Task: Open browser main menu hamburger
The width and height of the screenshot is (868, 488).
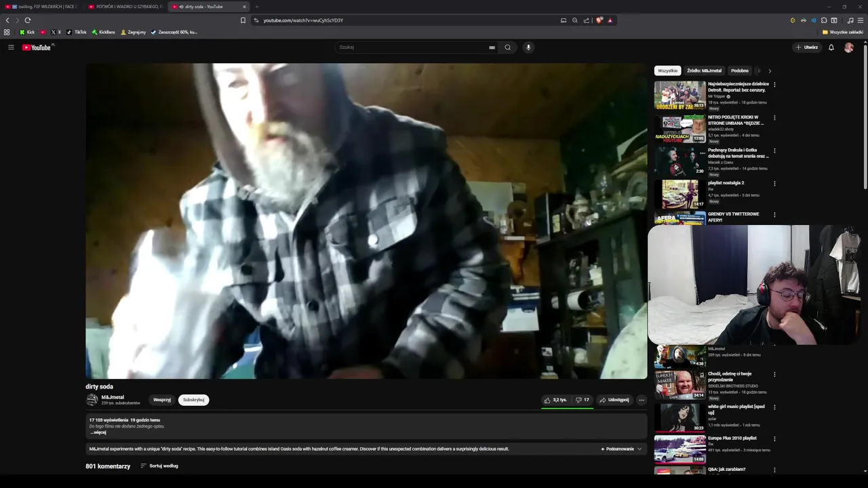Action: click(x=861, y=20)
